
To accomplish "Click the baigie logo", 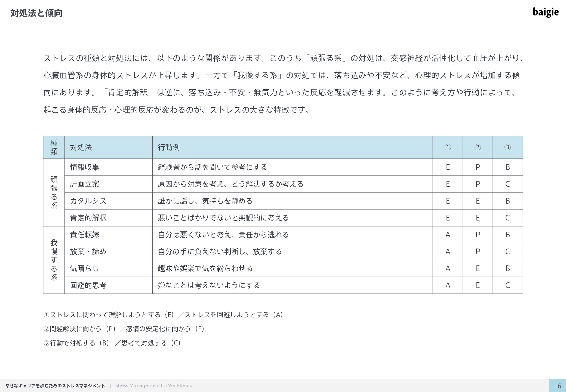I will pyautogui.click(x=545, y=12).
